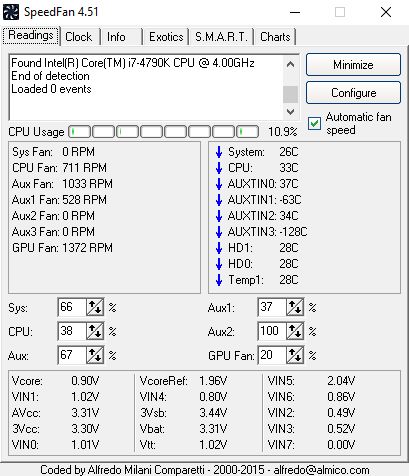Click the arrow icon beside AUXTIN2 reading
409x476 pixels.
pos(219,216)
